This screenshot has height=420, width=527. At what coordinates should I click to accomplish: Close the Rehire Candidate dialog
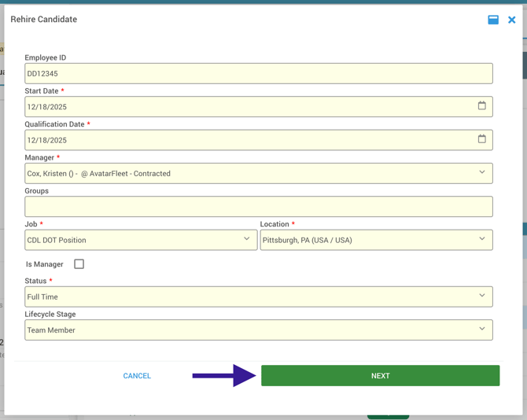(x=511, y=20)
